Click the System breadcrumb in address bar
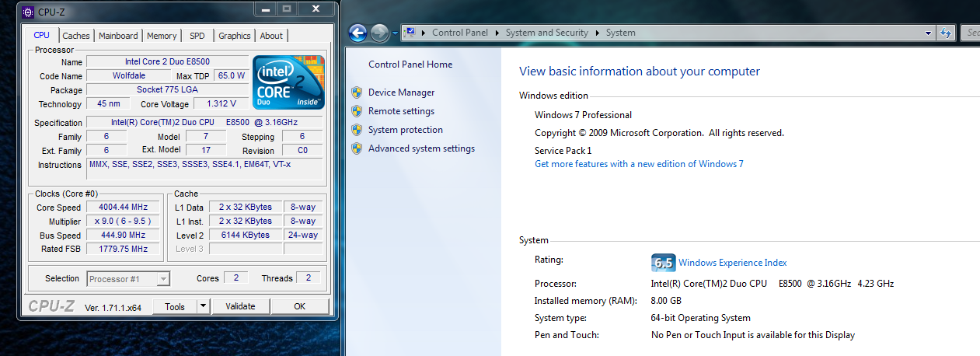Screen dimensions: 980x356 point(621,33)
